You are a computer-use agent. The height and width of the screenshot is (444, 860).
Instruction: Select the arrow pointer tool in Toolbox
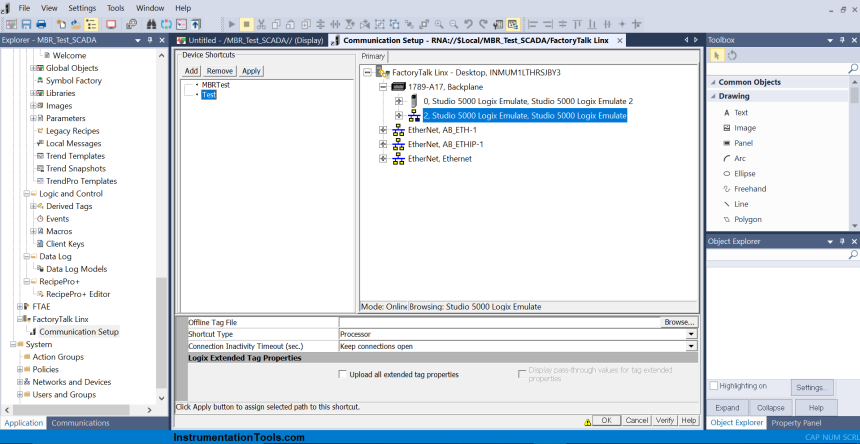[716, 55]
